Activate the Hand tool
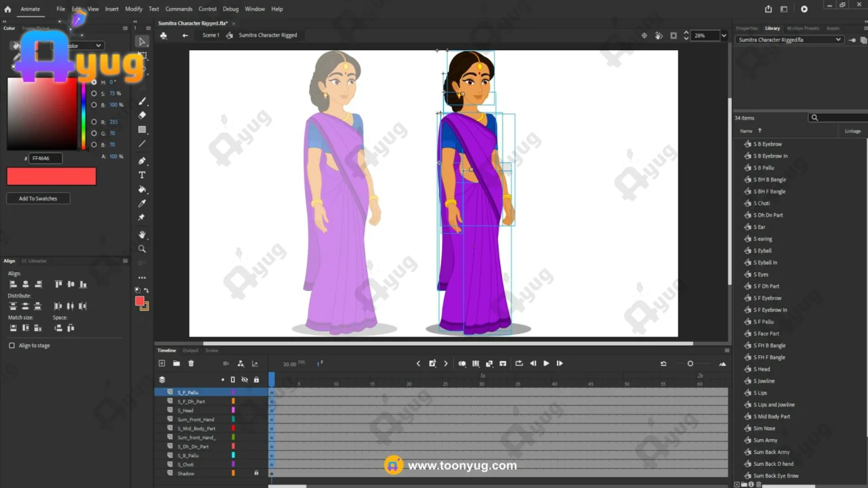868x488 pixels. tap(142, 235)
